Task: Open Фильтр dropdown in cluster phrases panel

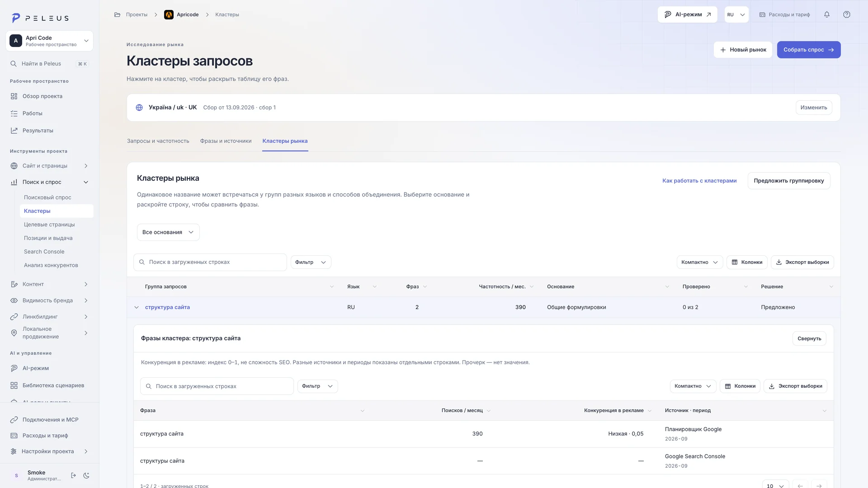Action: pos(317,386)
